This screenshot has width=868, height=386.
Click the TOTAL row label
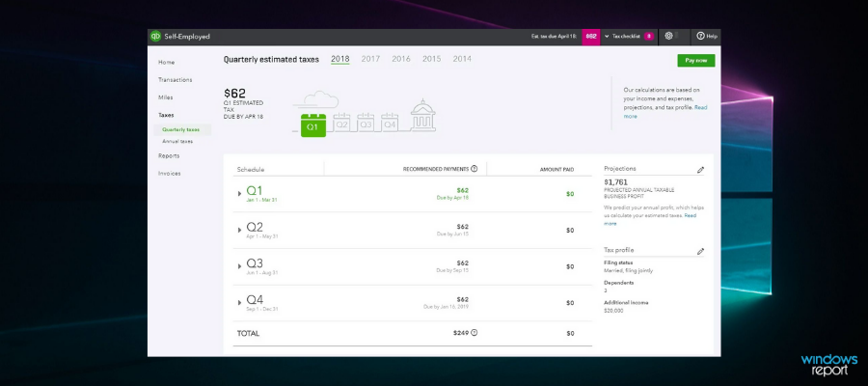pyautogui.click(x=248, y=333)
